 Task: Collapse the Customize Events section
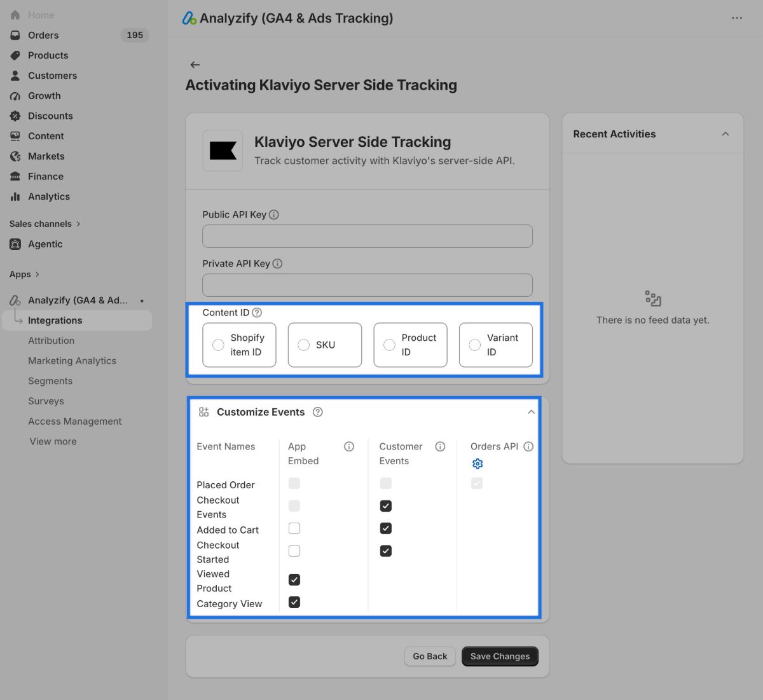point(531,412)
